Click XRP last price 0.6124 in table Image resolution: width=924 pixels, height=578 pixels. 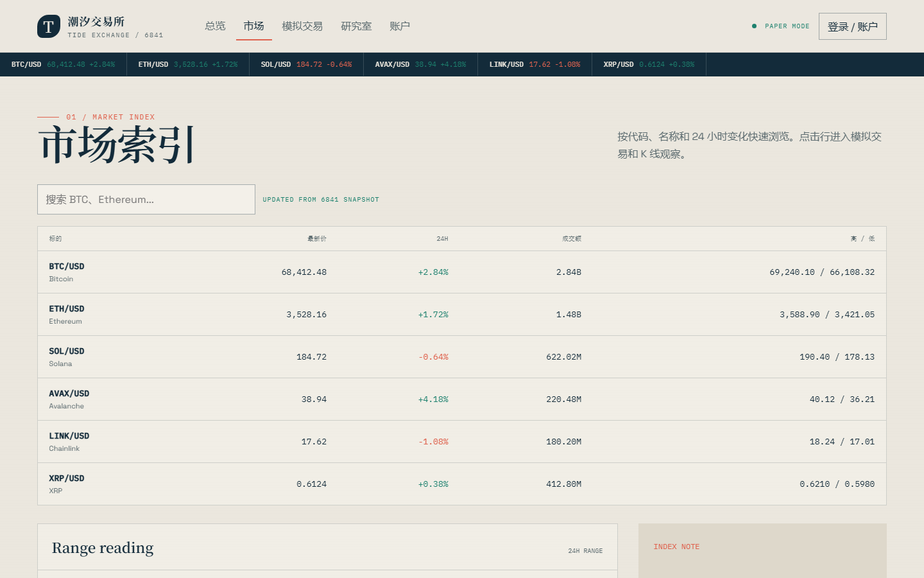[x=312, y=484]
